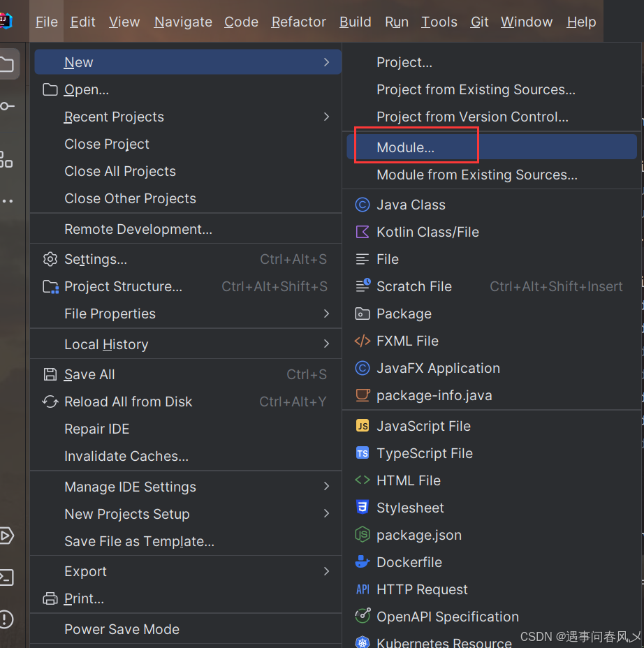The width and height of the screenshot is (644, 648).
Task: Open the Project tool window sidebar icon
Action: (x=6, y=64)
